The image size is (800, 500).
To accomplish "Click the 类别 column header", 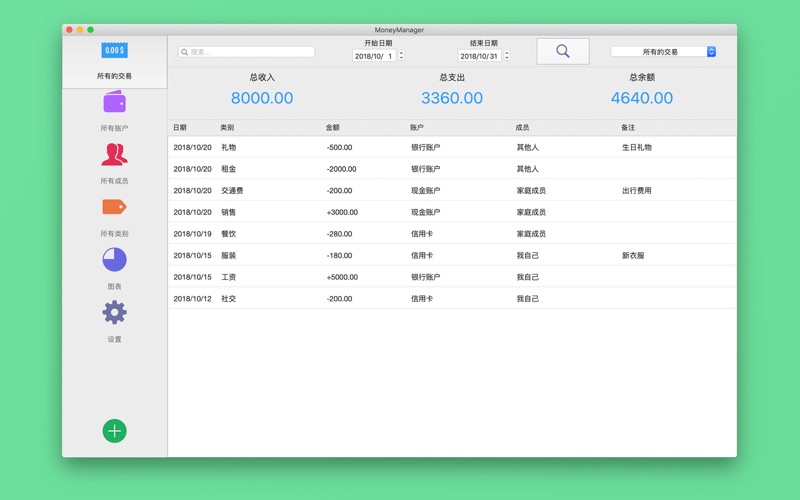I will (227, 128).
